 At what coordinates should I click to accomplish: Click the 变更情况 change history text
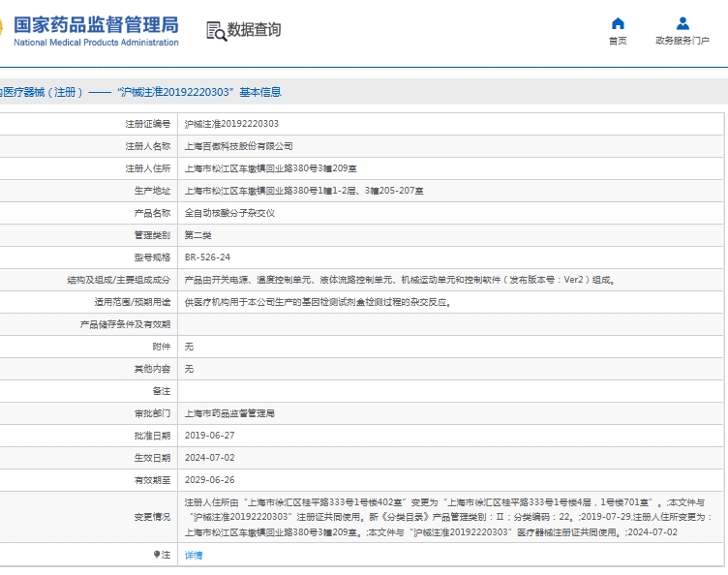pyautogui.click(x=448, y=517)
